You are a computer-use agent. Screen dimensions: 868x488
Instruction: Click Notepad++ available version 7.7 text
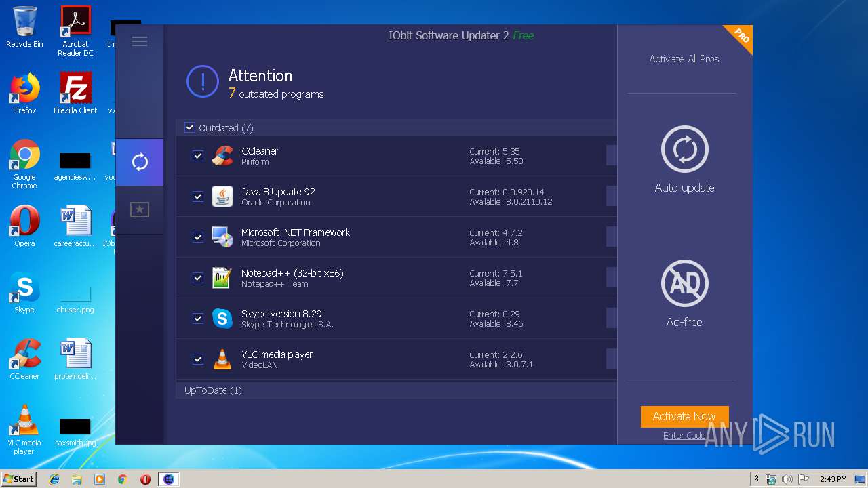[x=493, y=283]
